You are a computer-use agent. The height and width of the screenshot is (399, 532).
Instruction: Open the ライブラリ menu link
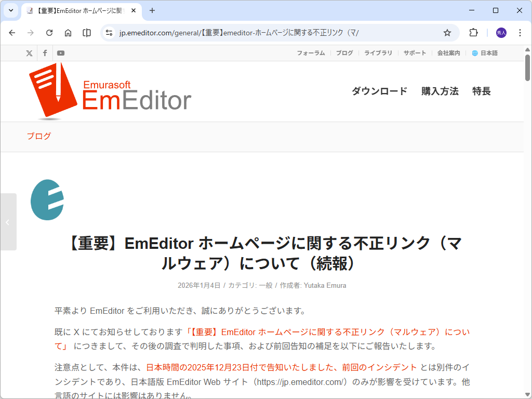378,53
